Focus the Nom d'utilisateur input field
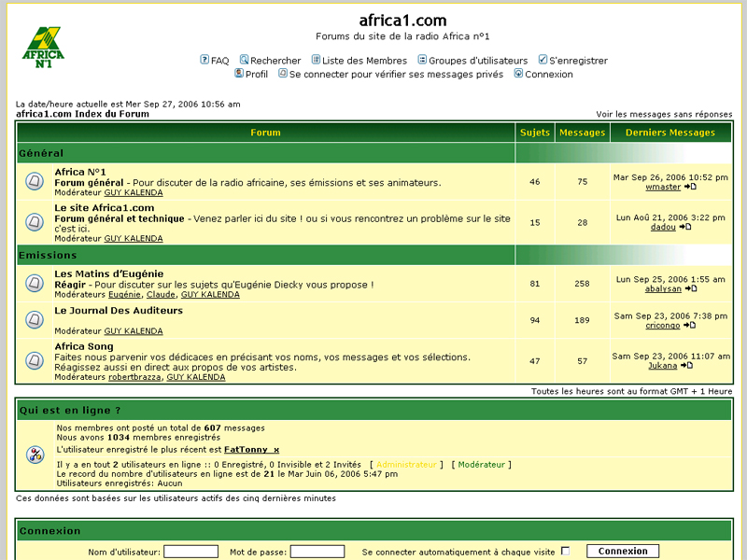Screen dimensions: 747x560 click(191, 552)
